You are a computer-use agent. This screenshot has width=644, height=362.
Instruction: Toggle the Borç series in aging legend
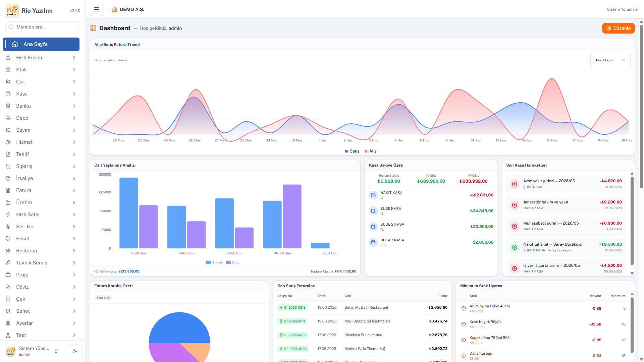(233, 262)
